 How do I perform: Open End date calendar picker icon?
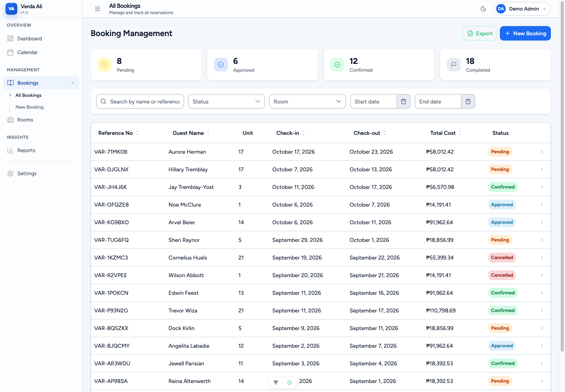[x=468, y=102]
